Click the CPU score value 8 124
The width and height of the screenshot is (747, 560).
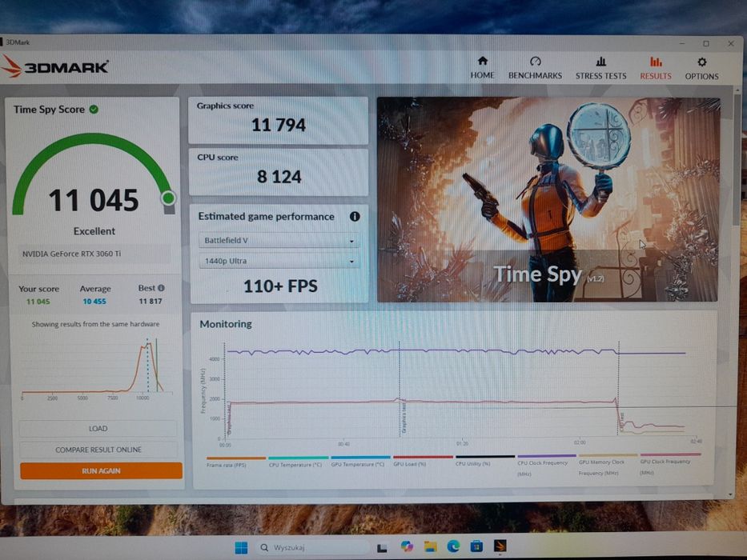[279, 177]
